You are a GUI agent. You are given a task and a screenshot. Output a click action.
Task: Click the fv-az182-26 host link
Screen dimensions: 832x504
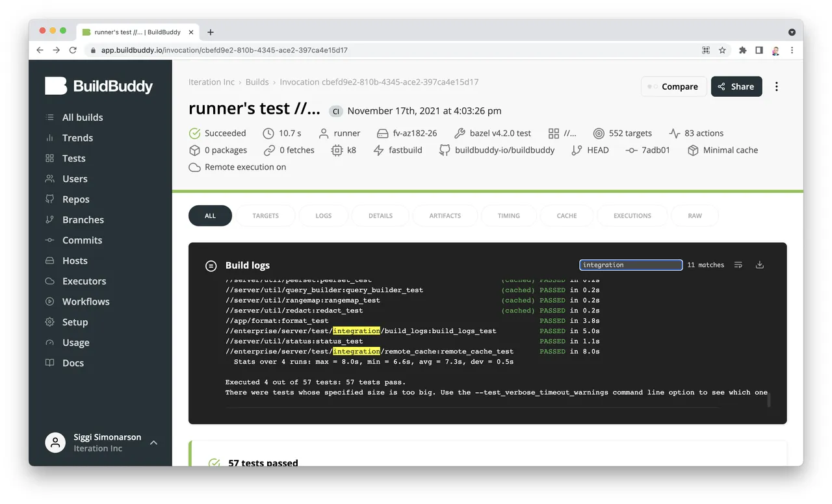407,133
